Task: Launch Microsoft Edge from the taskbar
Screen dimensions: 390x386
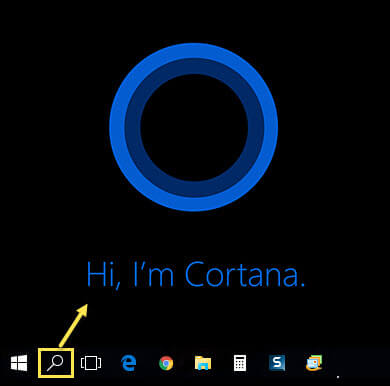Action: 129,363
